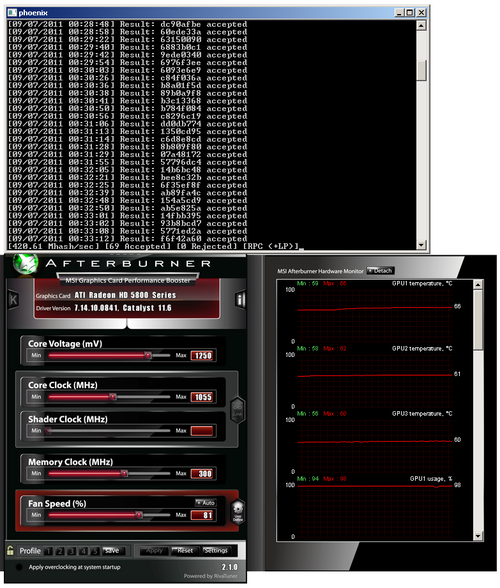Click the GPU1 temperature graph

pyautogui.click(x=375, y=315)
